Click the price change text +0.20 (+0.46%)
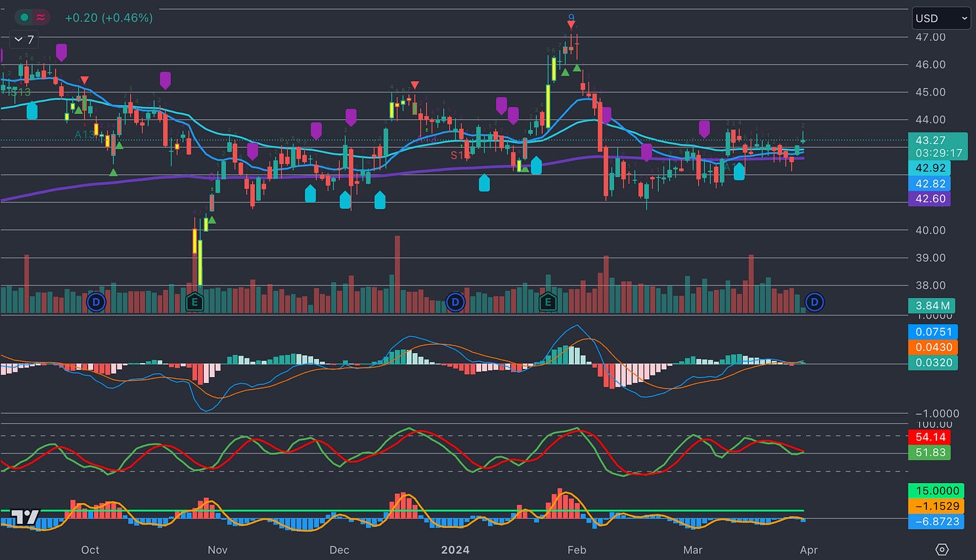The width and height of the screenshot is (976, 560). pyautogui.click(x=109, y=17)
